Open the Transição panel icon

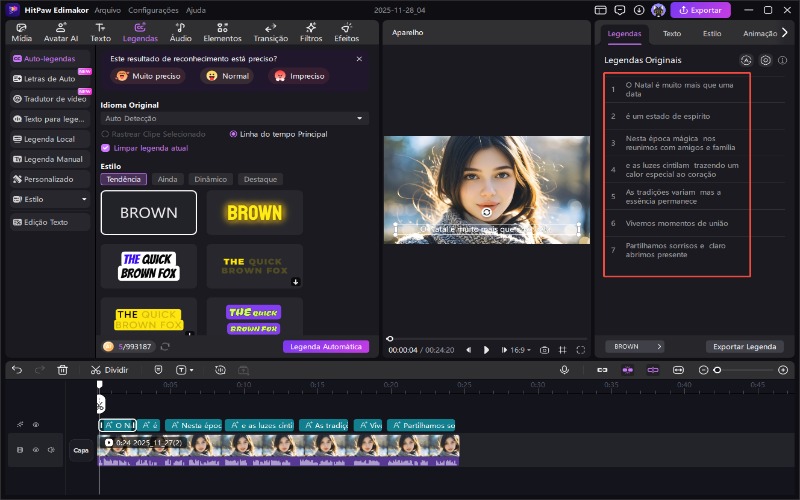click(x=271, y=32)
